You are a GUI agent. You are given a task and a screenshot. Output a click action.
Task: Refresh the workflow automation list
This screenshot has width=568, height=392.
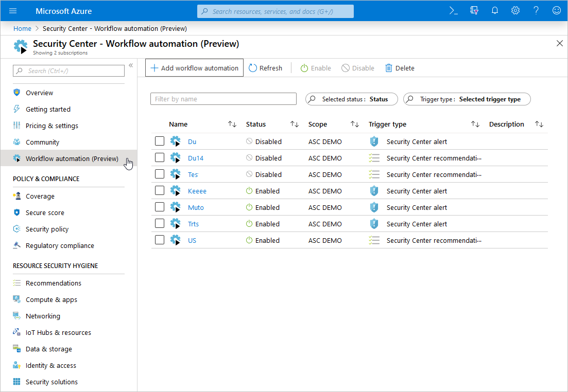[266, 68]
